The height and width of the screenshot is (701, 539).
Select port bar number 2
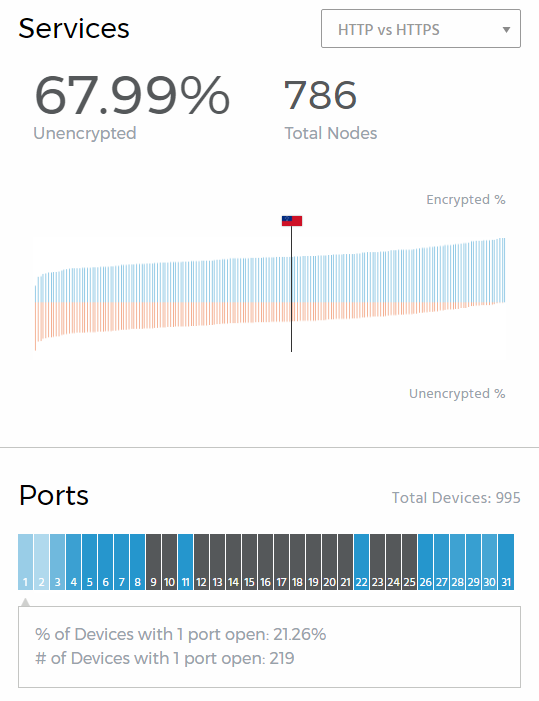pyautogui.click(x=42, y=562)
